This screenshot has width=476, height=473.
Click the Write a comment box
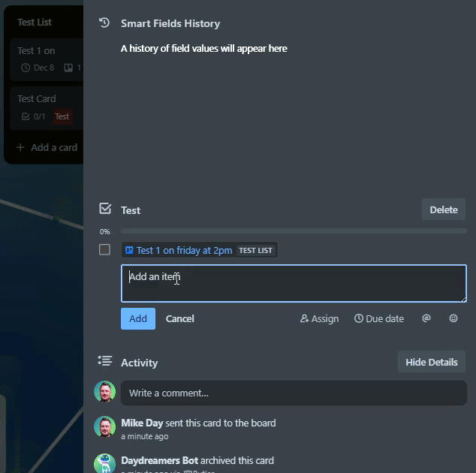(x=294, y=393)
